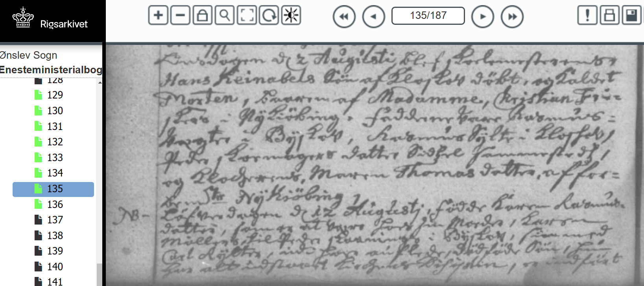
Task: Skip forward several pages with double-right arrows
Action: (x=512, y=17)
